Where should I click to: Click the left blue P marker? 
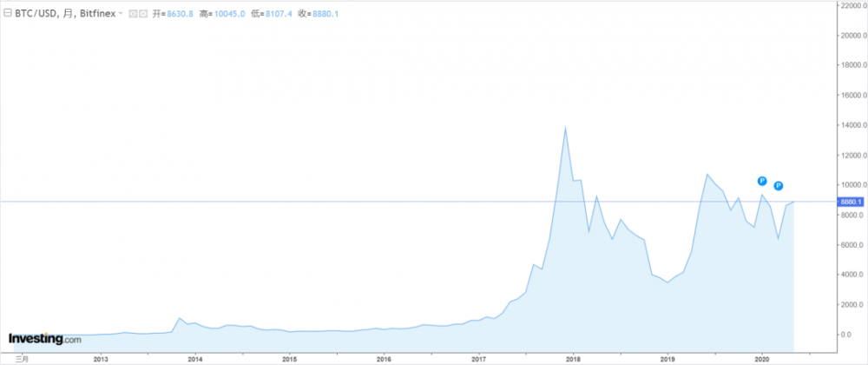(761, 181)
